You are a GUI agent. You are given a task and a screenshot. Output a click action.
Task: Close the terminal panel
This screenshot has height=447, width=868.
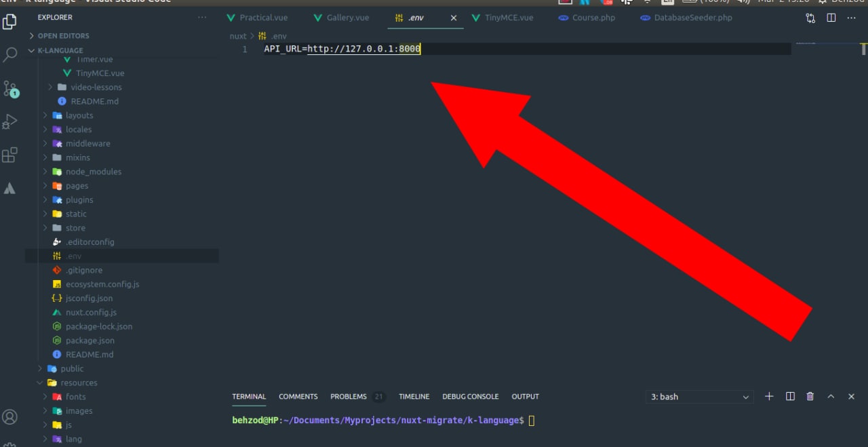click(x=852, y=396)
